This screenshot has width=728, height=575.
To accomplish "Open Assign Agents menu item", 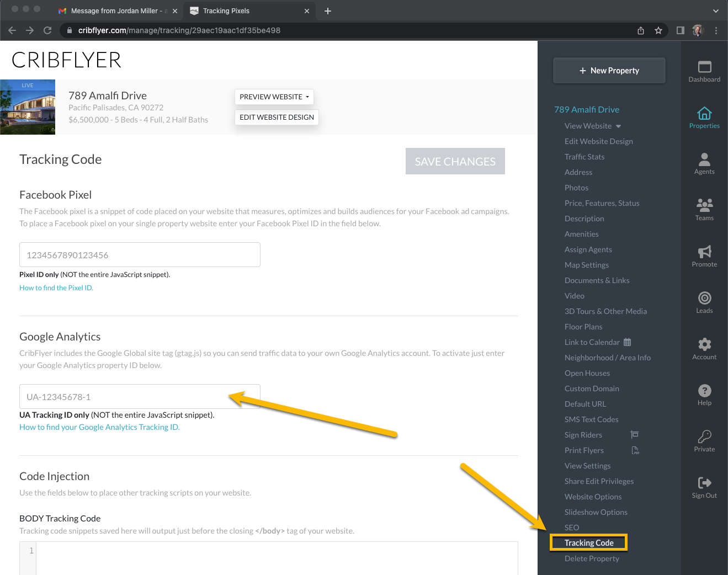I will (588, 249).
